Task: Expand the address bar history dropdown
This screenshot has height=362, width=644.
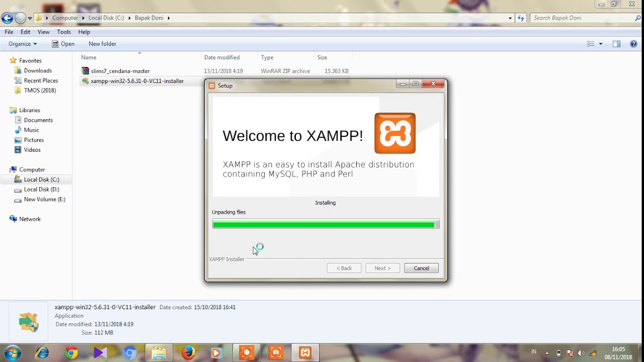Action: pyautogui.click(x=510, y=18)
